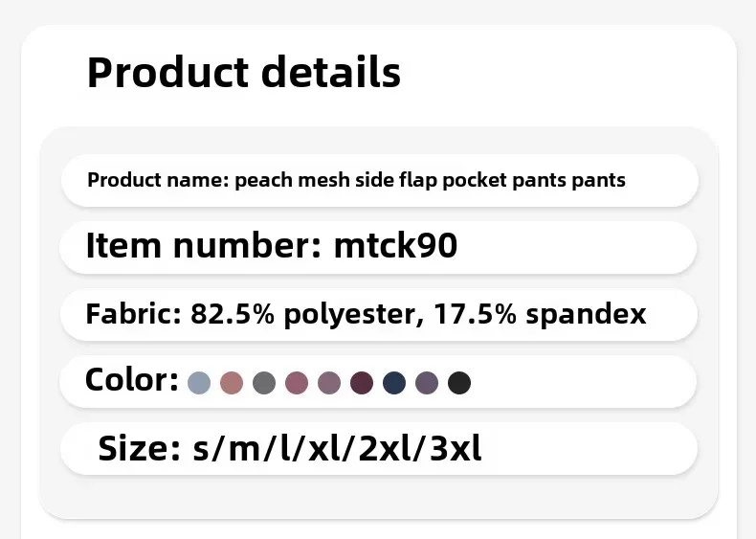Click the 'Color:' label

point(132,380)
